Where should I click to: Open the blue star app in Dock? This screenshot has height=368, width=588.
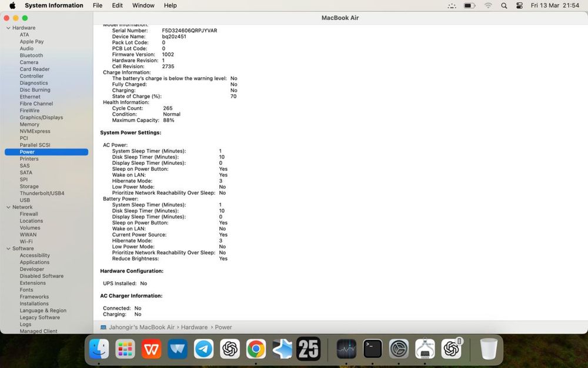282,349
